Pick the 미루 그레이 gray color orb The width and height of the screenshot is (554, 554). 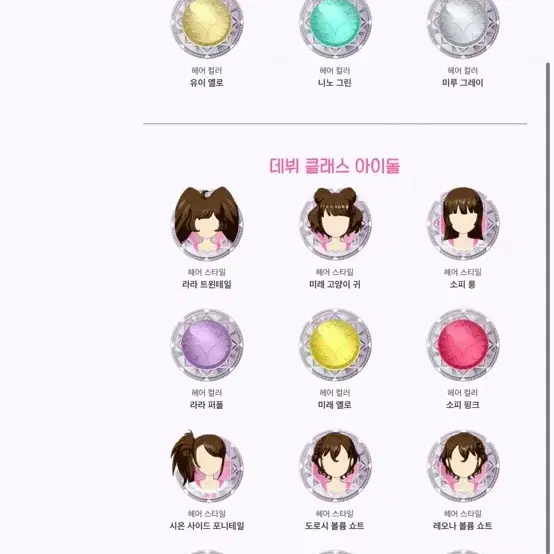(463, 23)
